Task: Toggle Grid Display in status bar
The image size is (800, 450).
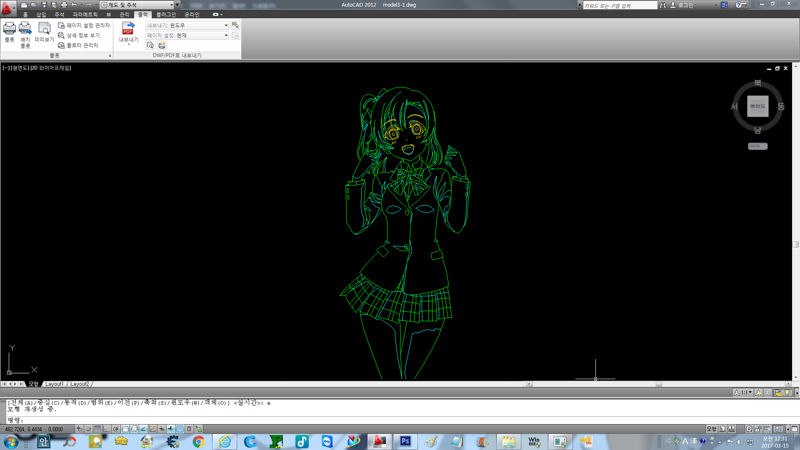Action: (x=97, y=429)
